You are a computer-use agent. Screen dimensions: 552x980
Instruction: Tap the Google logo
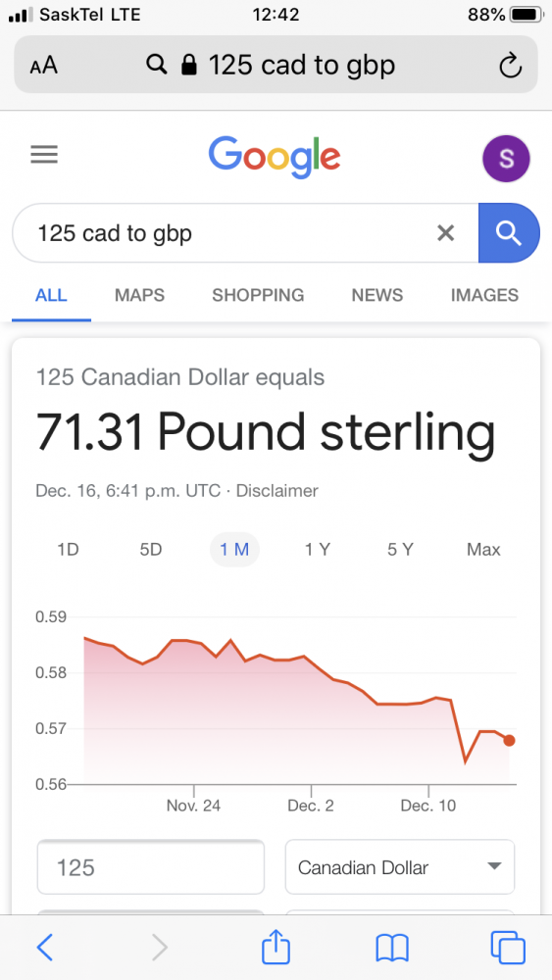[275, 157]
